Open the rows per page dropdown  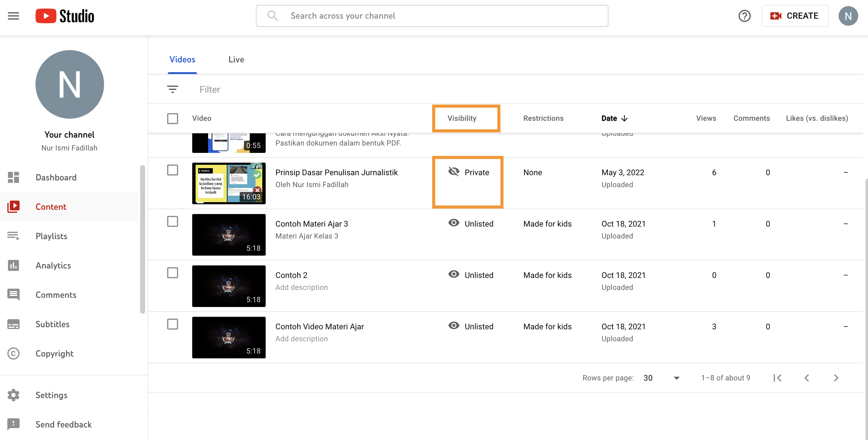coord(661,378)
